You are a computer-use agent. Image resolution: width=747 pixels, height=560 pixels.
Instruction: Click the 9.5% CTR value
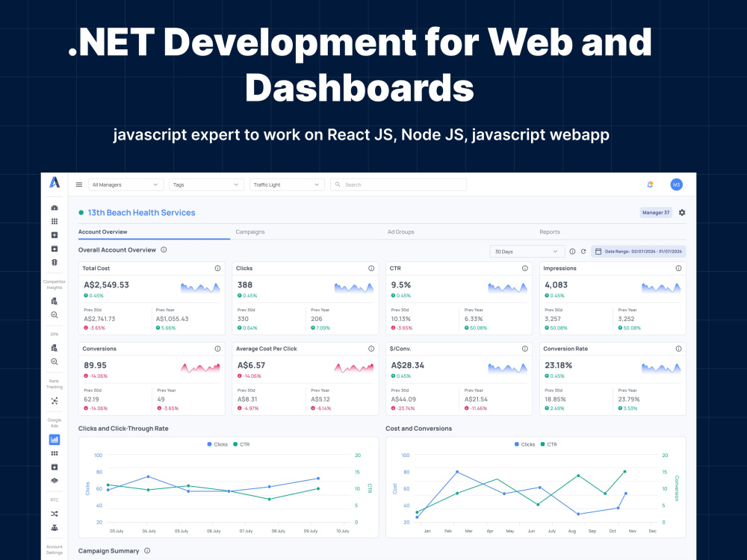pyautogui.click(x=401, y=284)
